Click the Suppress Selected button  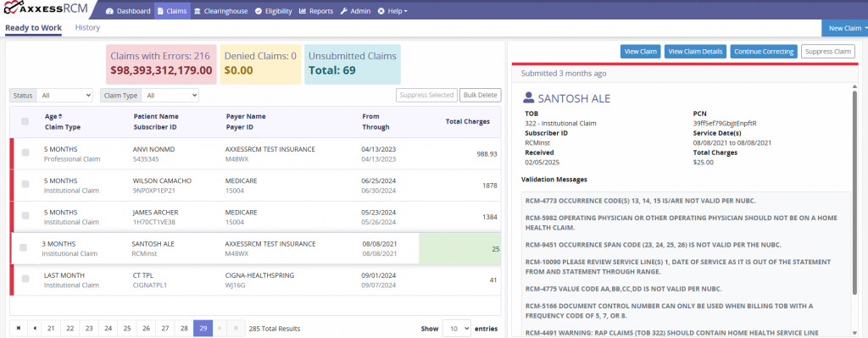tap(427, 95)
